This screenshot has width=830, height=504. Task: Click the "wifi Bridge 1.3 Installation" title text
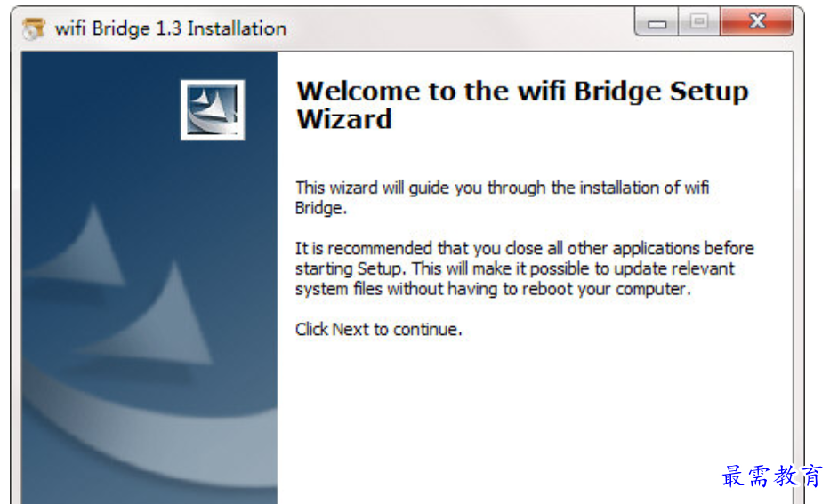click(171, 28)
